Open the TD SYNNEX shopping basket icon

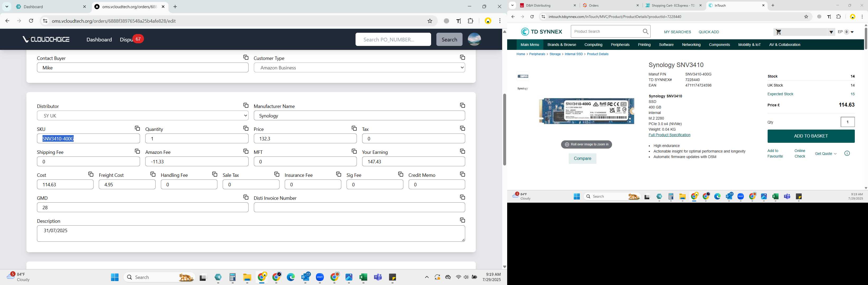[778, 32]
